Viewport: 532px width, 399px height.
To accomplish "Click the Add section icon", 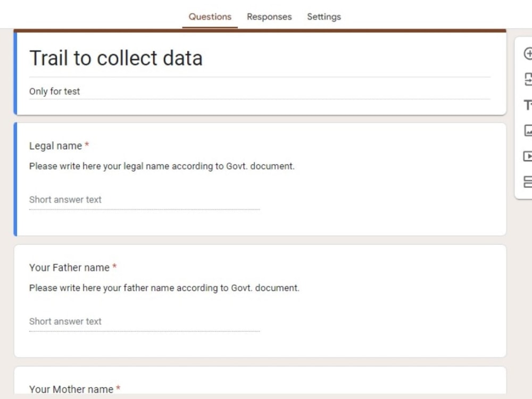I will pos(528,182).
